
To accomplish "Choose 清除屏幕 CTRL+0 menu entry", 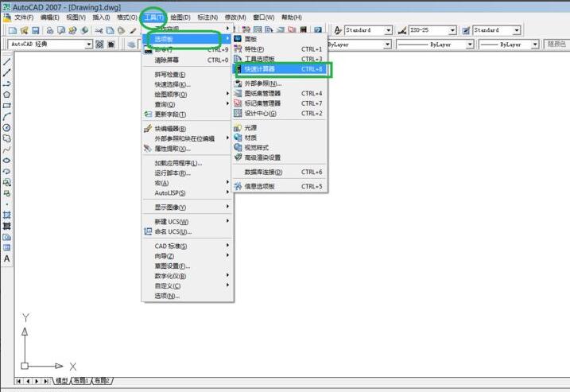I will click(187, 60).
